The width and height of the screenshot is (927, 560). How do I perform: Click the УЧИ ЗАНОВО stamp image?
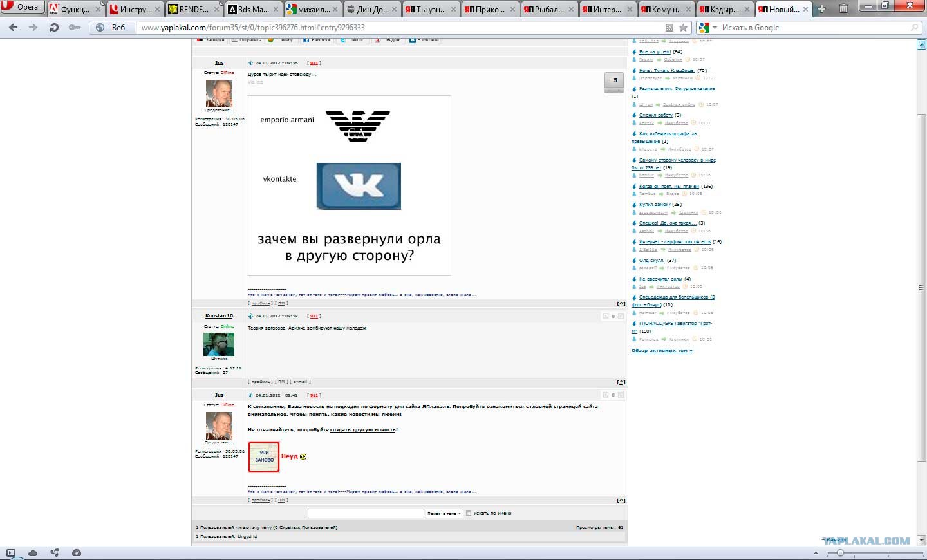264,457
